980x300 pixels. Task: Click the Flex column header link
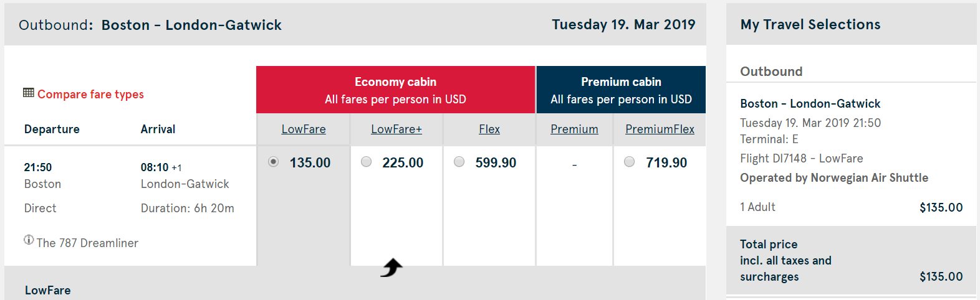coord(489,129)
